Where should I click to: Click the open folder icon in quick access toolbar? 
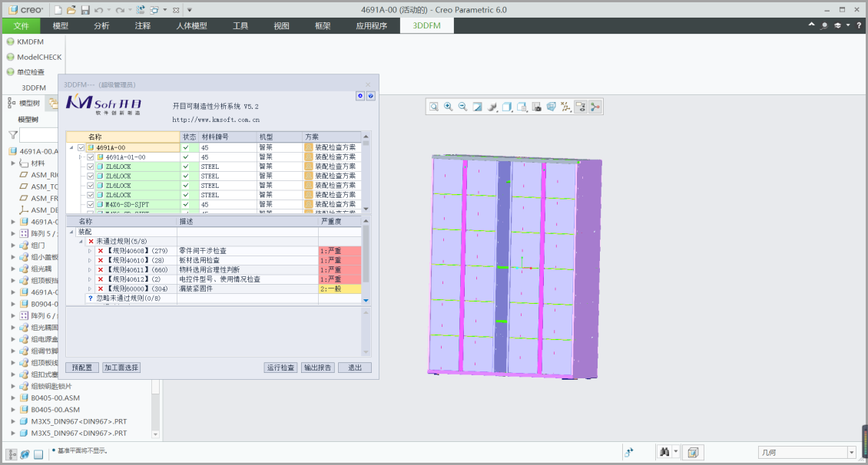tap(71, 9)
